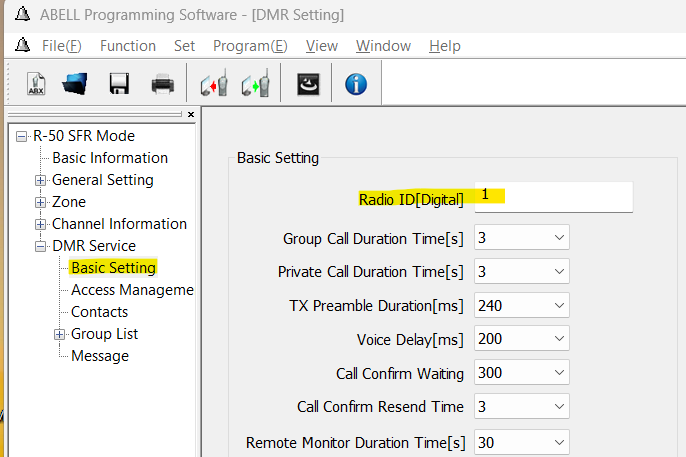Open TX Preamble Duration dropdown
This screenshot has height=457, width=686.
[522, 305]
